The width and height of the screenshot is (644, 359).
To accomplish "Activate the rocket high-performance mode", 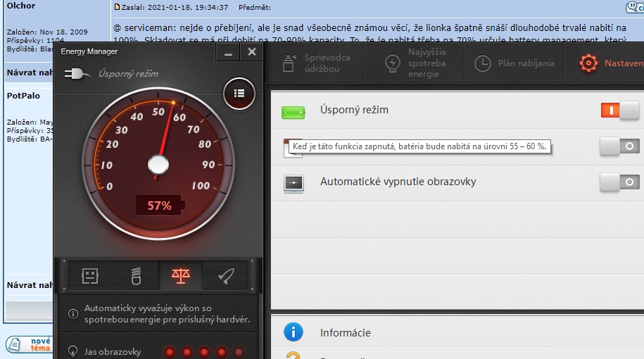I will [x=226, y=275].
